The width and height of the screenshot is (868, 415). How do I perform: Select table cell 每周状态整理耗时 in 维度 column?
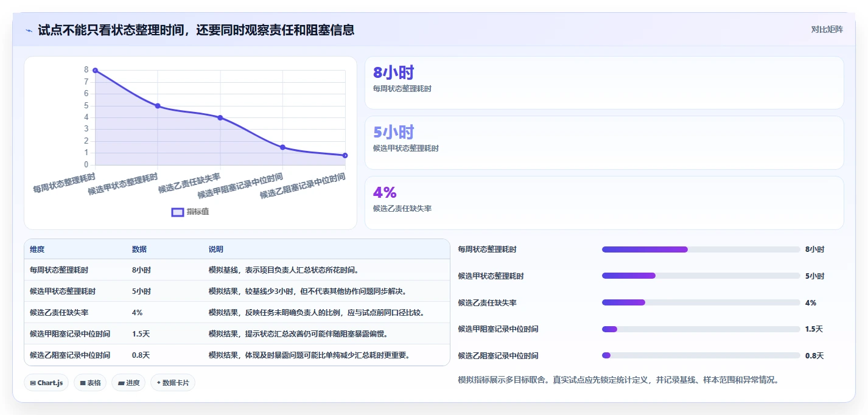point(59,270)
